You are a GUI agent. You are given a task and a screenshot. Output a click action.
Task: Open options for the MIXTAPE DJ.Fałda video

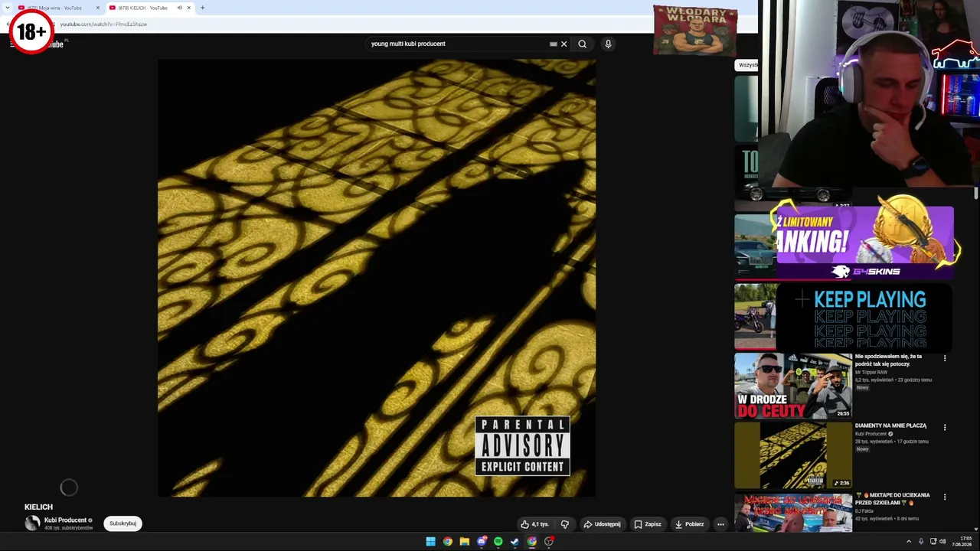945,497
